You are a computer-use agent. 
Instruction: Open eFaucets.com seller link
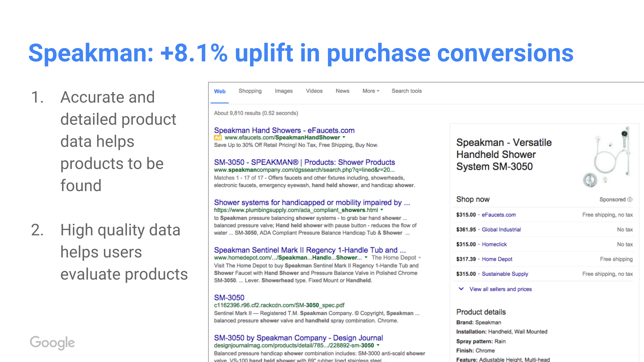498,215
